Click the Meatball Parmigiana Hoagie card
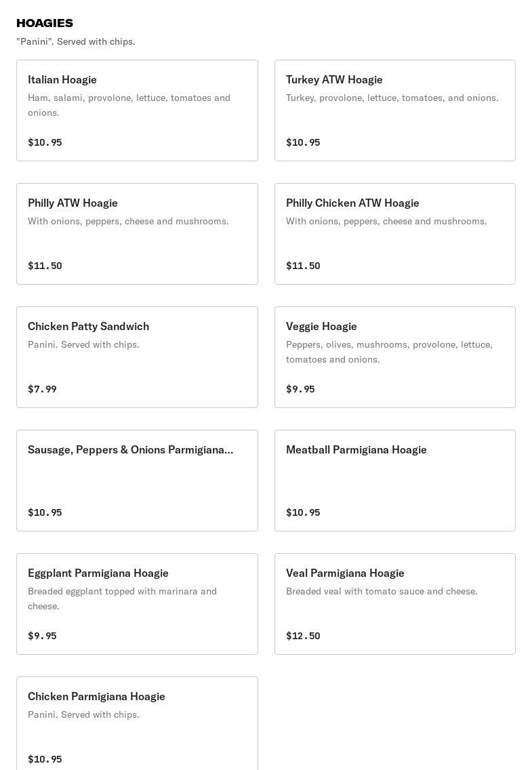The height and width of the screenshot is (770, 532). (x=394, y=481)
